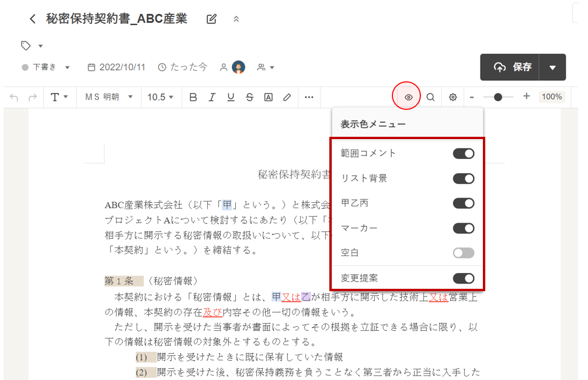Apply underline formatting
The image size is (588, 380).
(231, 97)
